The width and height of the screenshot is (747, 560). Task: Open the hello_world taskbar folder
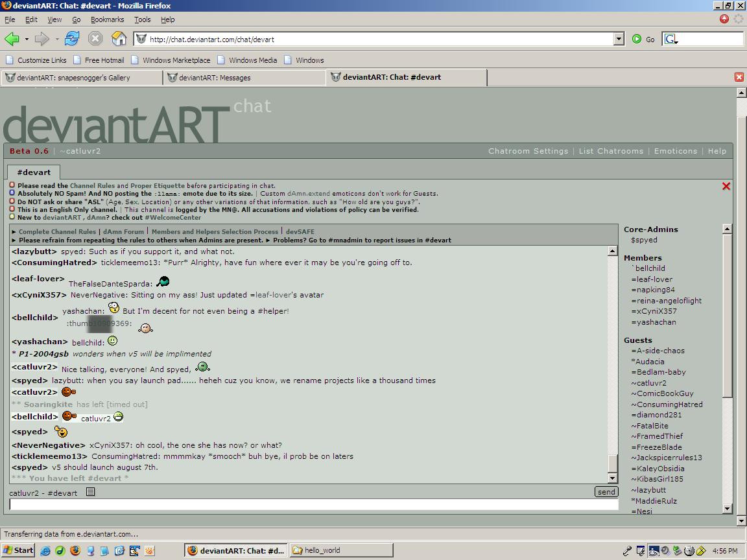(x=341, y=550)
